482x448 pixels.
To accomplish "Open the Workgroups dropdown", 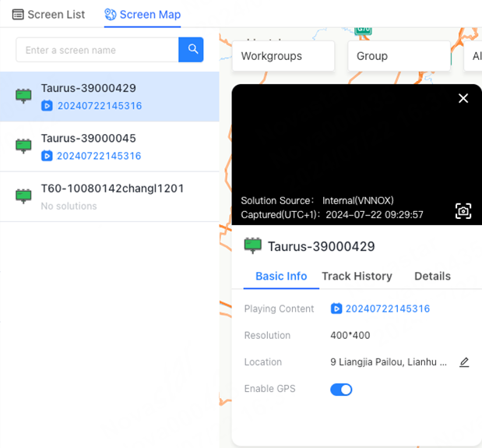I will [283, 56].
